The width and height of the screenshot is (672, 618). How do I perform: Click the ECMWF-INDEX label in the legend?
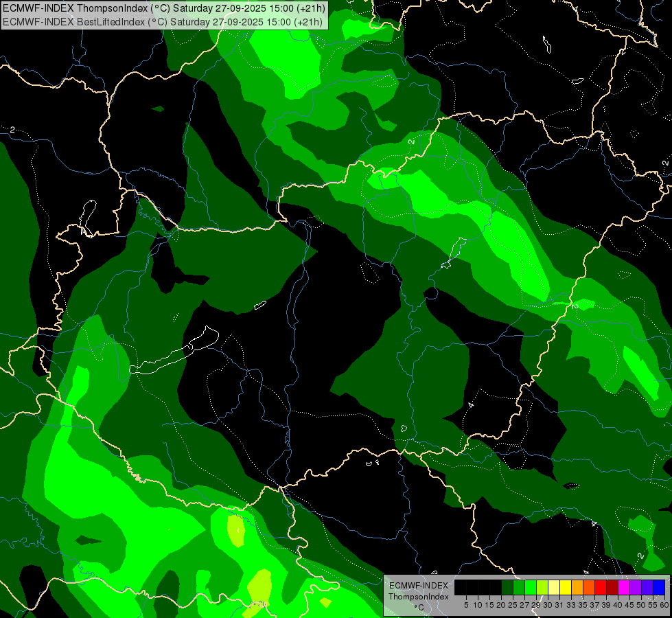point(419,586)
